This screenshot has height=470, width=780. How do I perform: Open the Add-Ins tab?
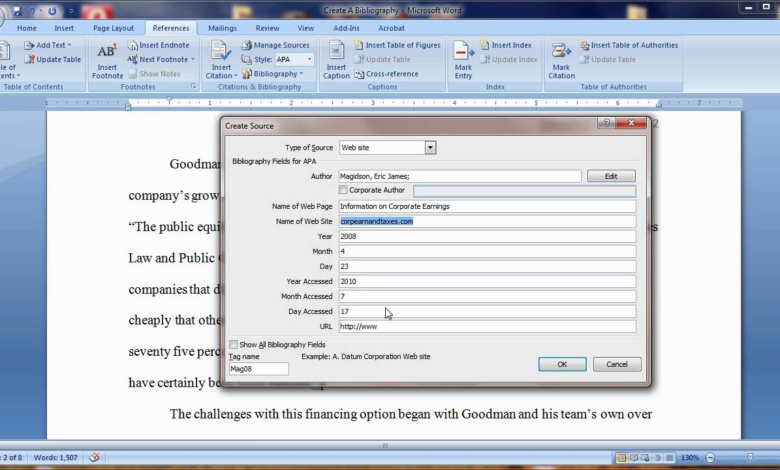tap(346, 28)
